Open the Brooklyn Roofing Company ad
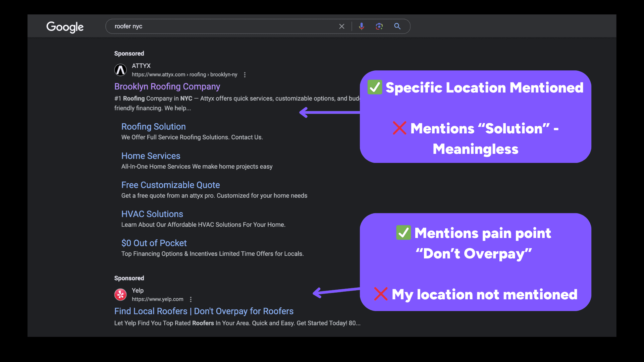The width and height of the screenshot is (644, 362). tap(167, 86)
